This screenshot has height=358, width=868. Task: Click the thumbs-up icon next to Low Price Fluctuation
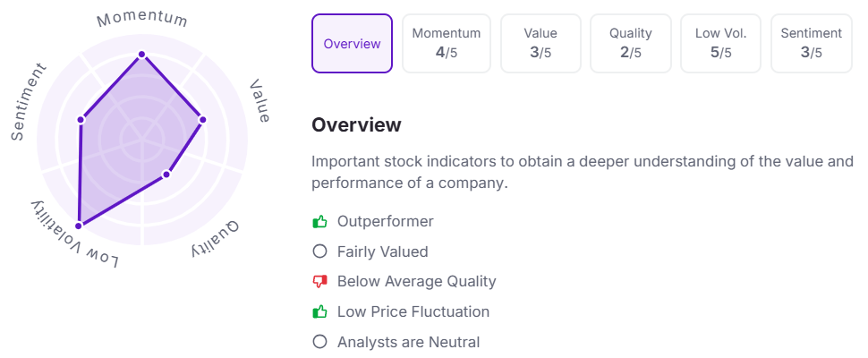click(x=320, y=311)
